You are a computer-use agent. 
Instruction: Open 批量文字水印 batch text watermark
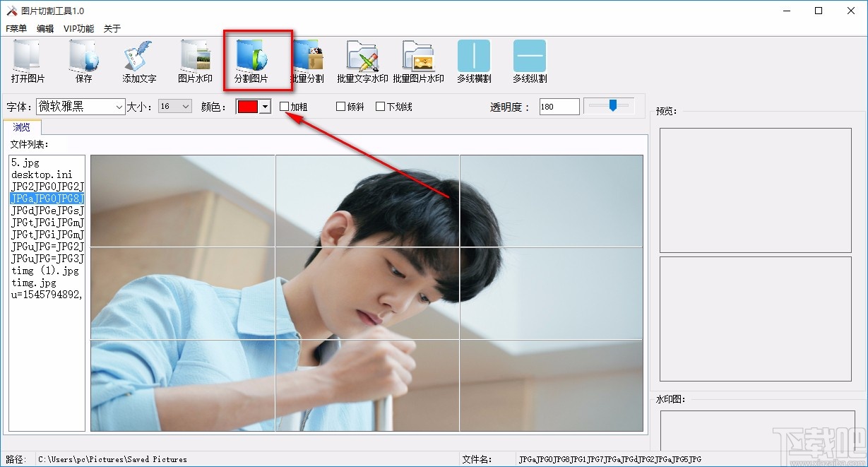(x=362, y=61)
